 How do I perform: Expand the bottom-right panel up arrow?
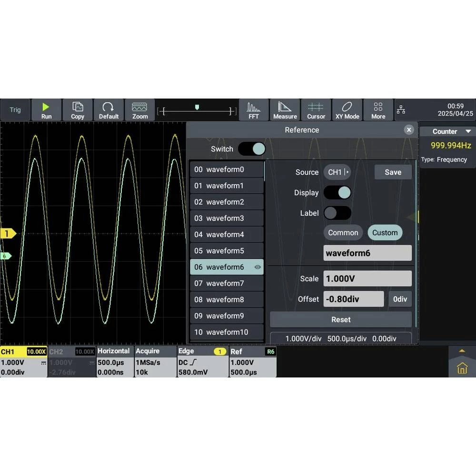pos(461,351)
